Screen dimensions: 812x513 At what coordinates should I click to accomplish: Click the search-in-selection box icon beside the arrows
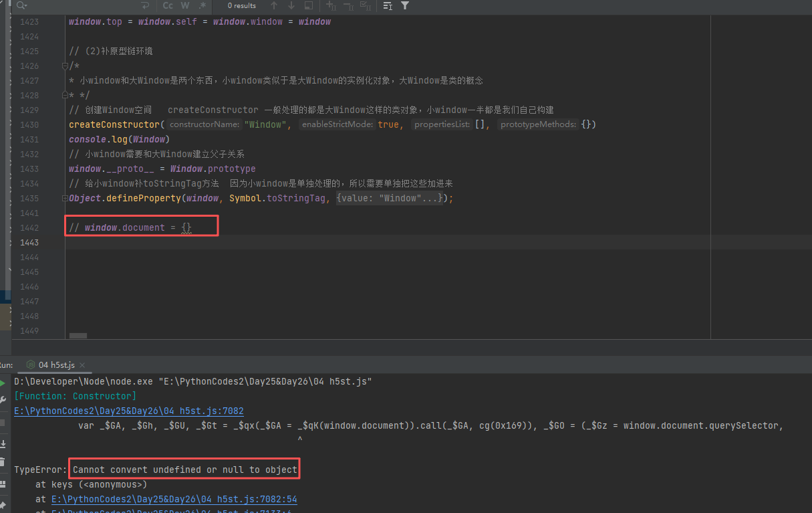click(308, 5)
